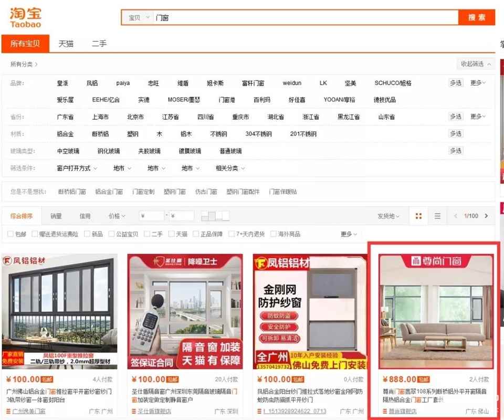Go to next results page arrow
The height and width of the screenshot is (420, 504).
[x=487, y=216]
